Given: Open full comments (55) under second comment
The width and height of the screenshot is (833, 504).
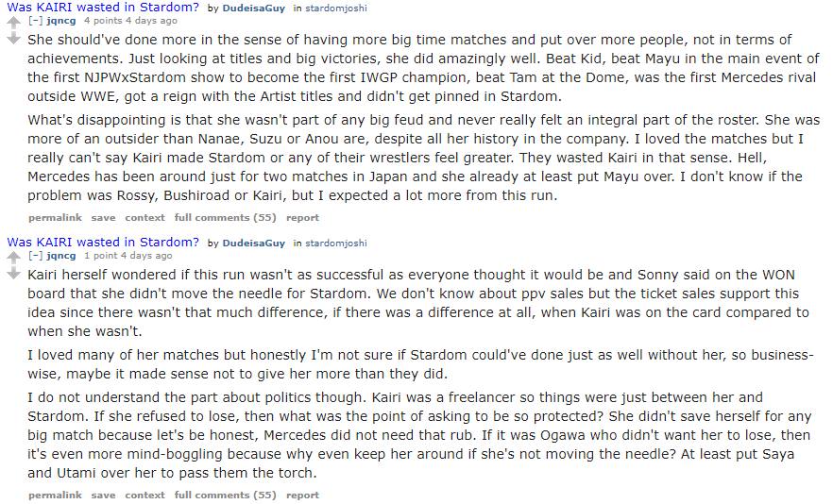Looking at the screenshot, I should click(x=225, y=495).
